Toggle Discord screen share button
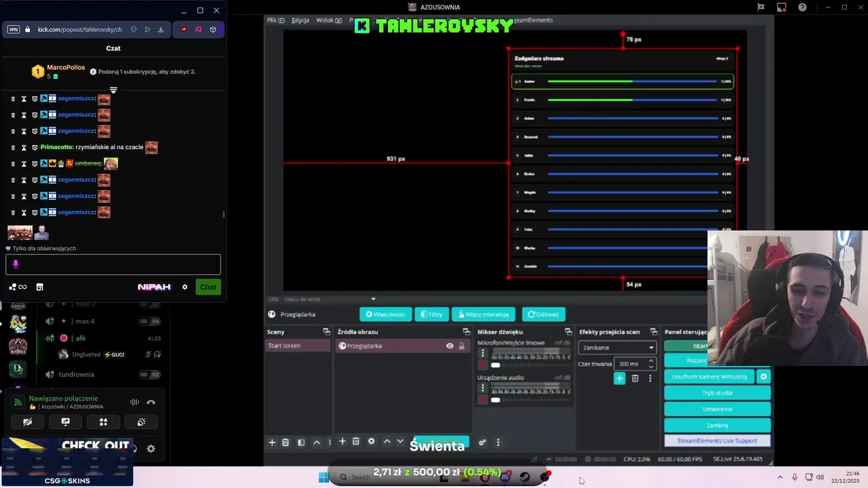The height and width of the screenshot is (488, 868). (x=66, y=422)
